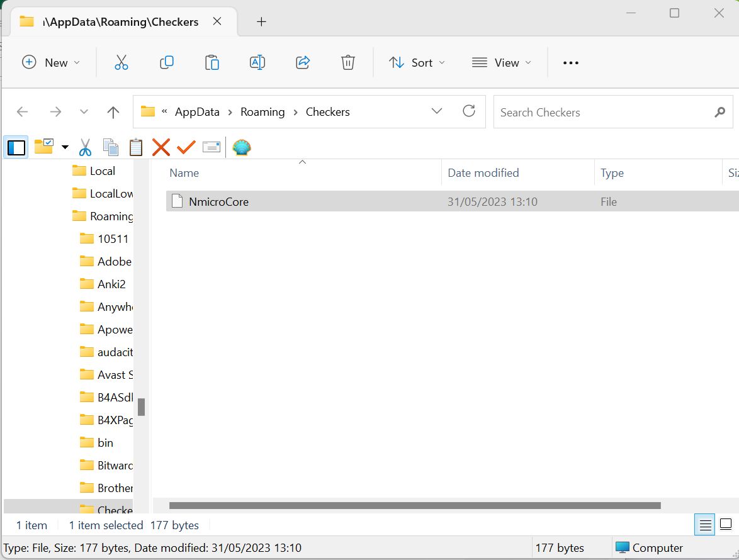Click the search magnifier icon
The image size is (739, 560).
coord(719,112)
